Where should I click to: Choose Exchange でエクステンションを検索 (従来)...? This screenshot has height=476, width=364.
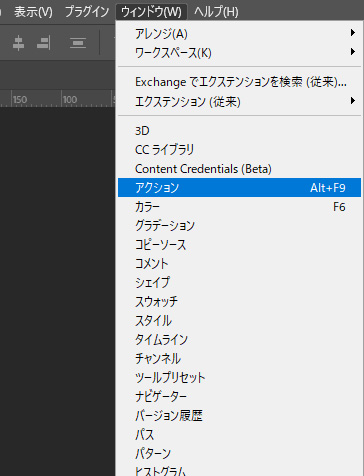[239, 82]
